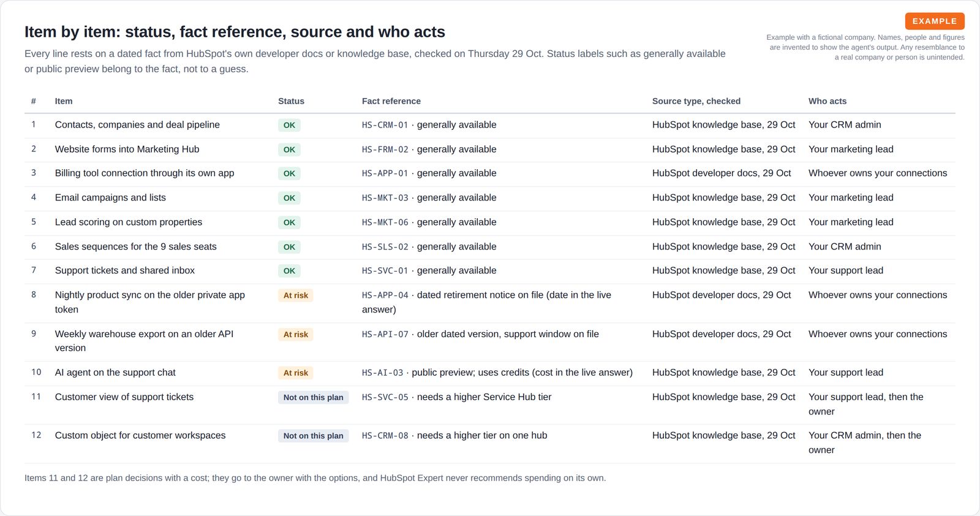Image resolution: width=980 pixels, height=516 pixels.
Task: Click the 'Item' column header
Action: click(64, 101)
